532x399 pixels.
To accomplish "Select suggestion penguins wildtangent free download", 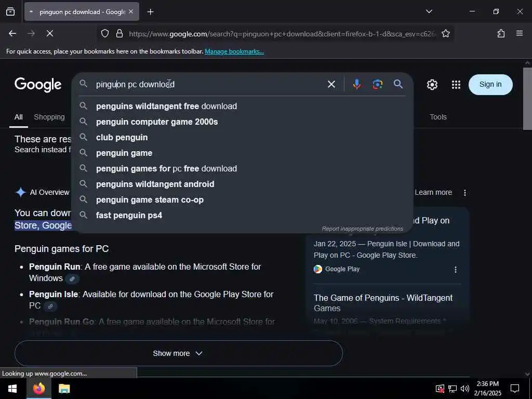I will (x=242, y=106).
